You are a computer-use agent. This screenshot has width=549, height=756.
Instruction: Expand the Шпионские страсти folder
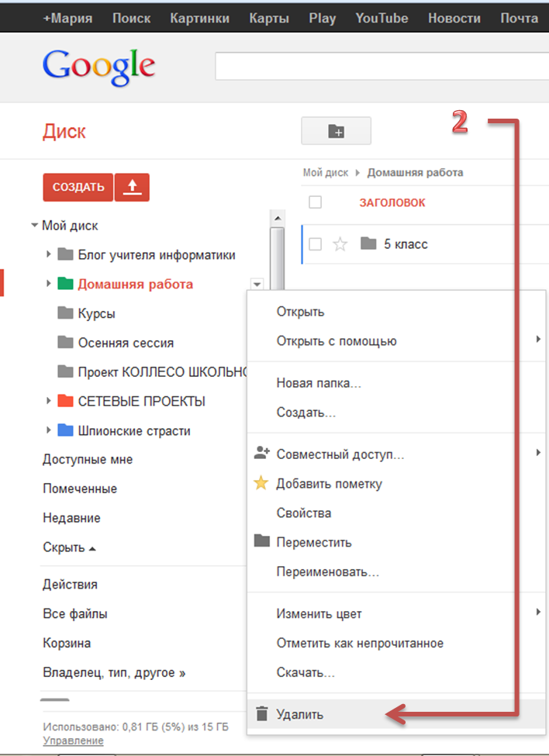coord(48,430)
